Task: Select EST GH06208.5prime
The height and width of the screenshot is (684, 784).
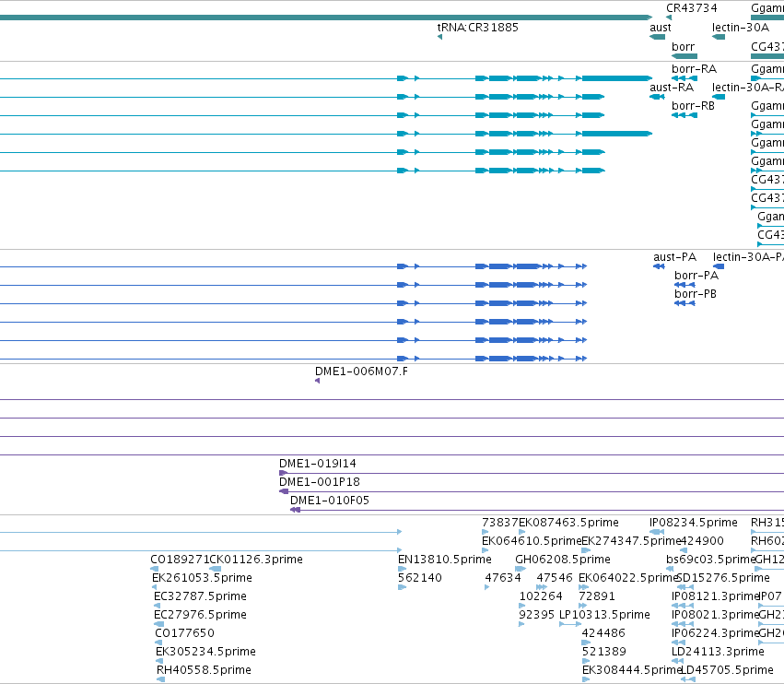Action: pyautogui.click(x=563, y=560)
